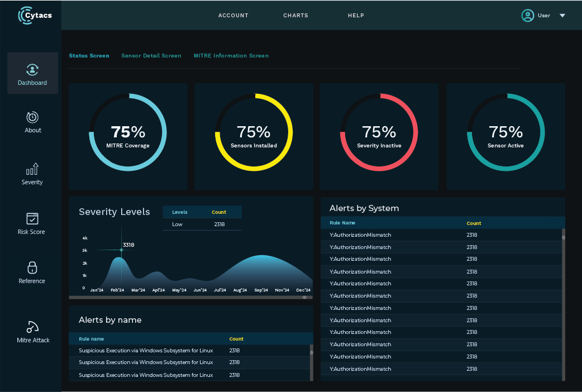Screen dimensions: 582x392
Task: Open the Reference lock icon
Action: (x=32, y=267)
